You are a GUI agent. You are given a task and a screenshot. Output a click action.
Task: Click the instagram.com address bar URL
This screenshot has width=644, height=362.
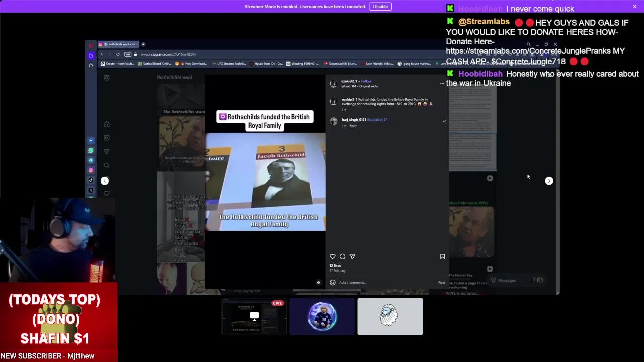coord(169,54)
